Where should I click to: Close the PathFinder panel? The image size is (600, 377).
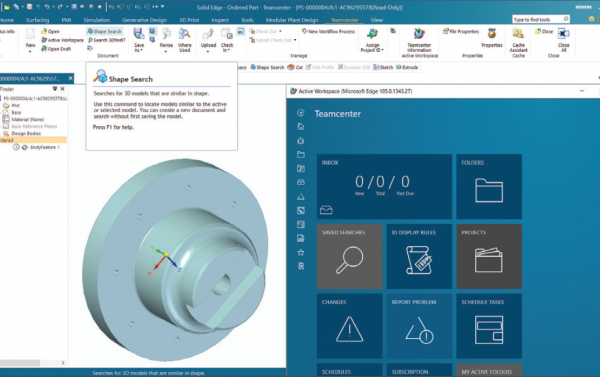pyautogui.click(x=62, y=89)
